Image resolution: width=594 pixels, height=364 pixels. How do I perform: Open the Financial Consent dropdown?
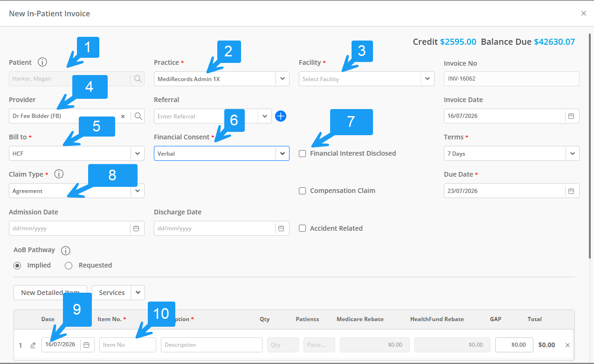[x=283, y=153]
